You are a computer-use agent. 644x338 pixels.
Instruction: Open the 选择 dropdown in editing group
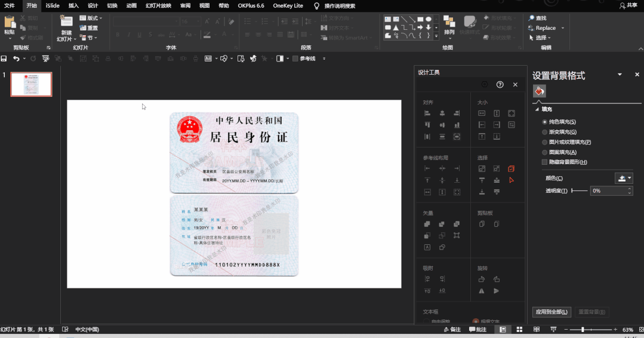540,38
